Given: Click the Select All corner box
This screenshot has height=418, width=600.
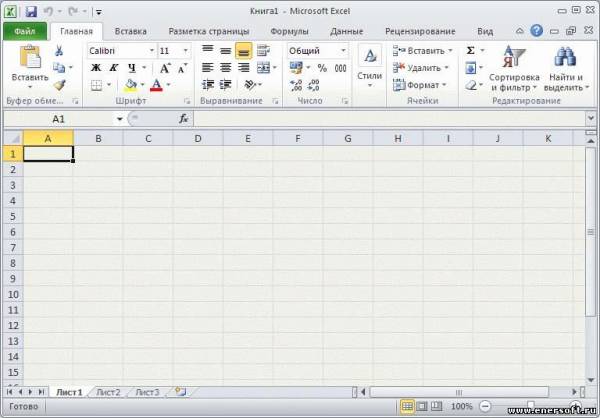Looking at the screenshot, I should point(13,138).
